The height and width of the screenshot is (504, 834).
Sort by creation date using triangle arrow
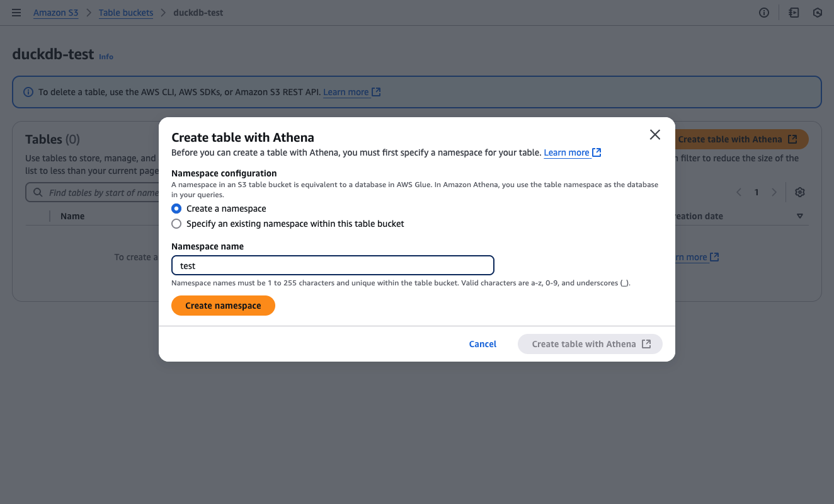point(800,216)
